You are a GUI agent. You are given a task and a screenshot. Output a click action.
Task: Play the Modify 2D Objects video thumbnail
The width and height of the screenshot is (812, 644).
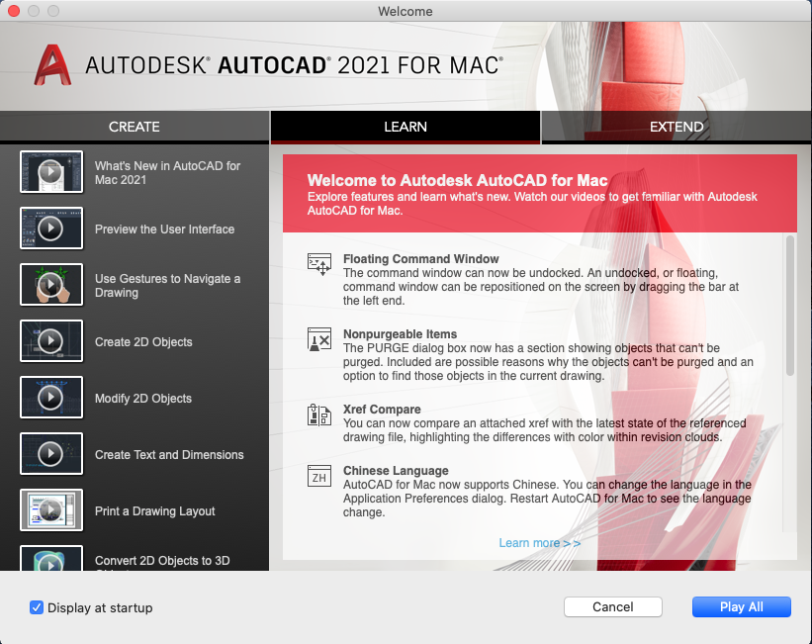tap(51, 398)
